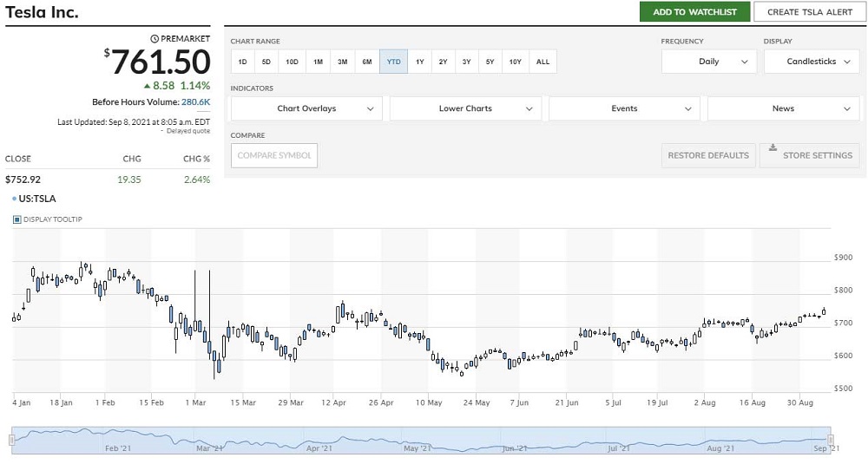
Task: Click the download icon on Store Settings
Action: [773, 147]
